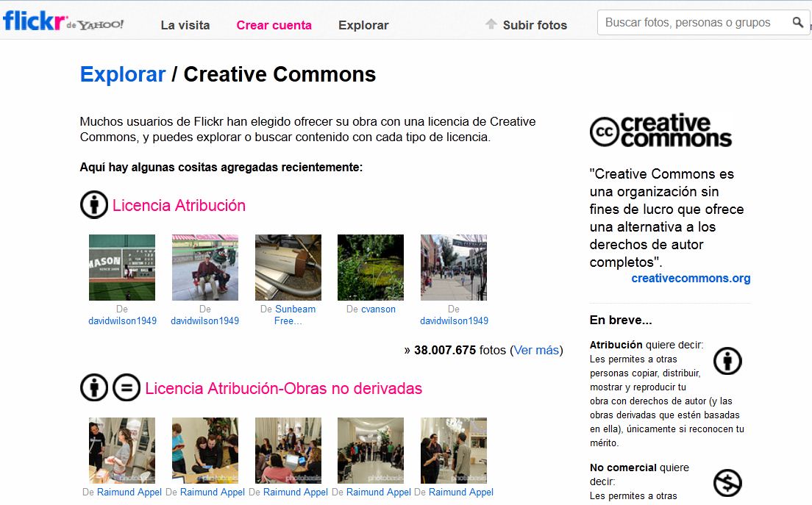The height and width of the screenshot is (505, 812).
Task: Open second Raimund Appel thumbnail with teal shirt
Action: pos(205,451)
